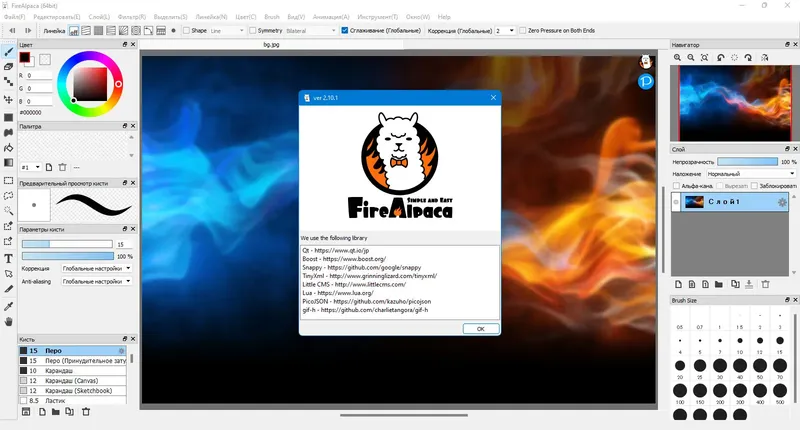The image size is (800, 430).
Task: Select the Lasso selection tool
Action: (x=8, y=196)
